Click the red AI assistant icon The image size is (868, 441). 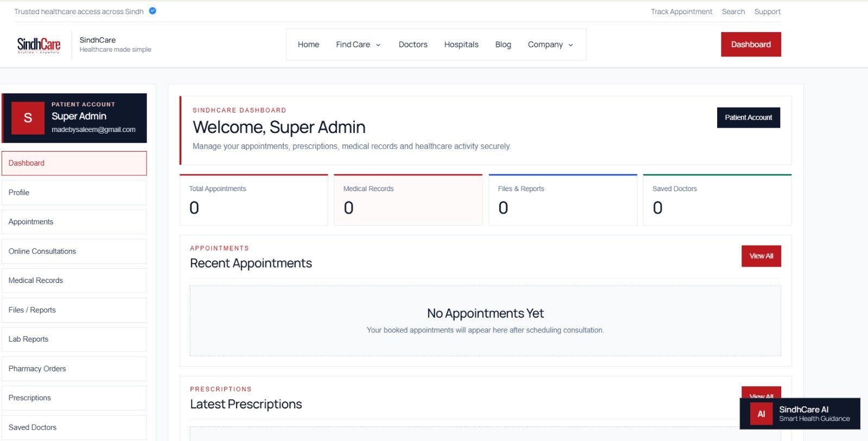(x=761, y=414)
